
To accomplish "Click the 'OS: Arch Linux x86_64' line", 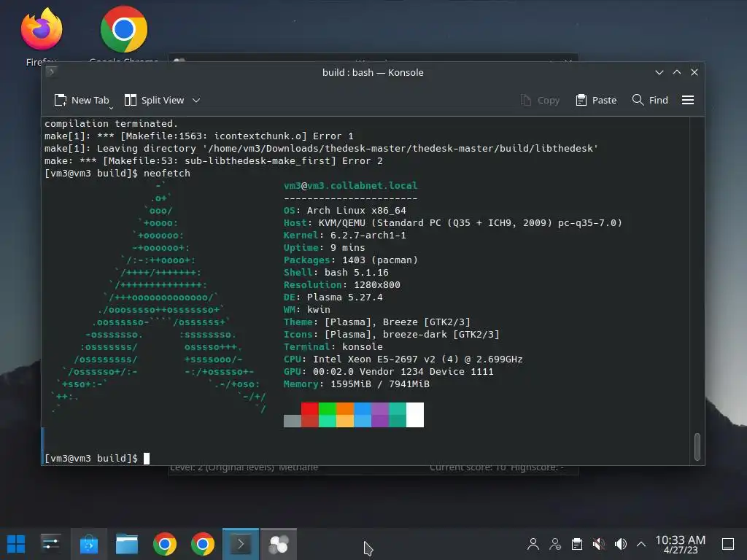I will point(345,211).
